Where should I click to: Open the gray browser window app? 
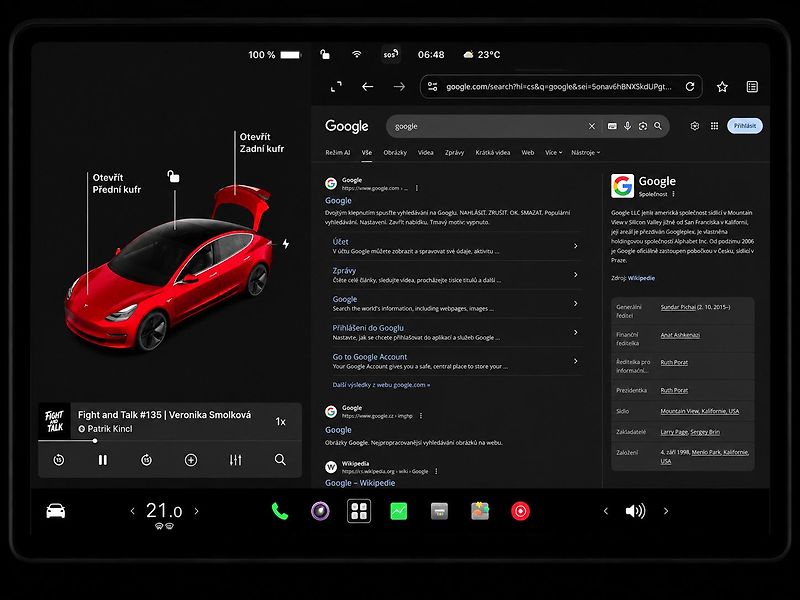pos(439,511)
